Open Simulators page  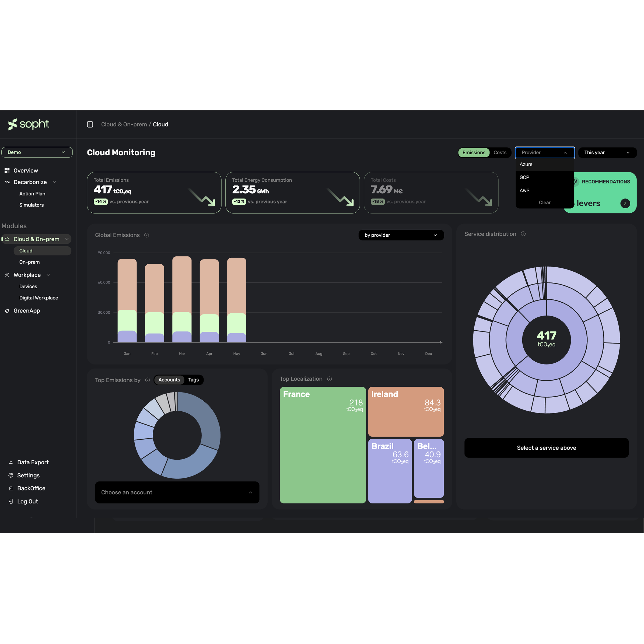[31, 205]
